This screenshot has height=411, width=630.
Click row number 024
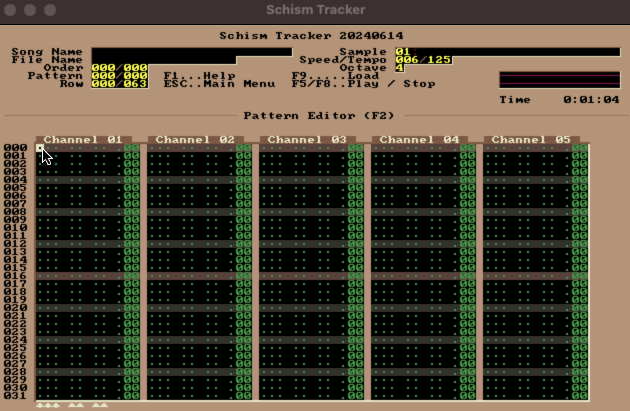point(16,340)
